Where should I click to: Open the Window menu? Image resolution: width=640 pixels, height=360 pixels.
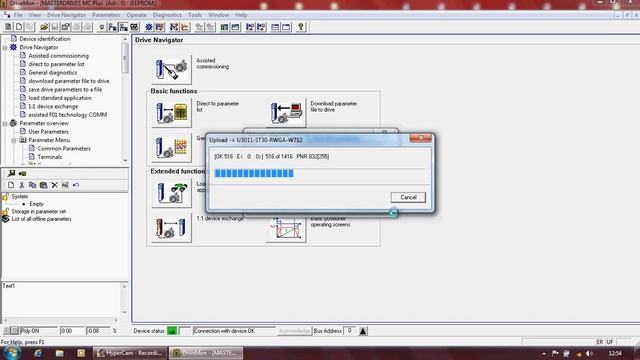[x=218, y=15]
